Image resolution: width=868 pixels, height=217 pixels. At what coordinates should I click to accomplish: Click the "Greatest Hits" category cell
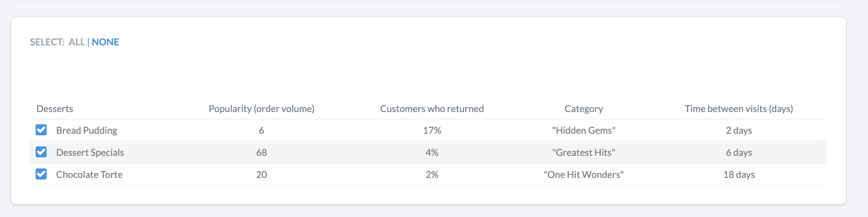[583, 152]
